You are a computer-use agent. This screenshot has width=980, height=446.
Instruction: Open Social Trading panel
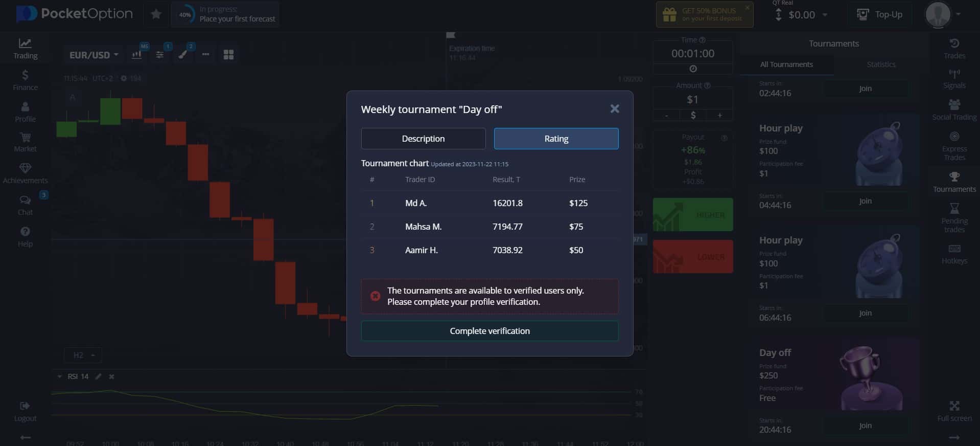tap(954, 110)
